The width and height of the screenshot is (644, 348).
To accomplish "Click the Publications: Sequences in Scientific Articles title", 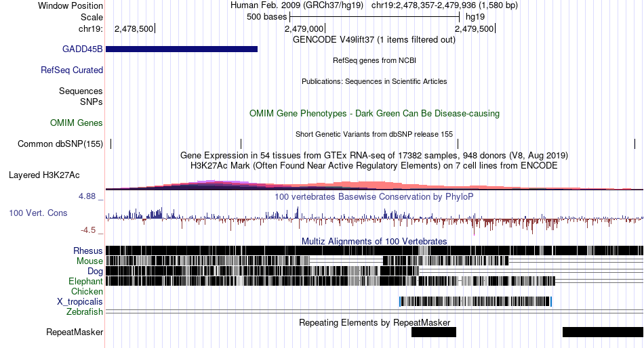I will 374,81.
